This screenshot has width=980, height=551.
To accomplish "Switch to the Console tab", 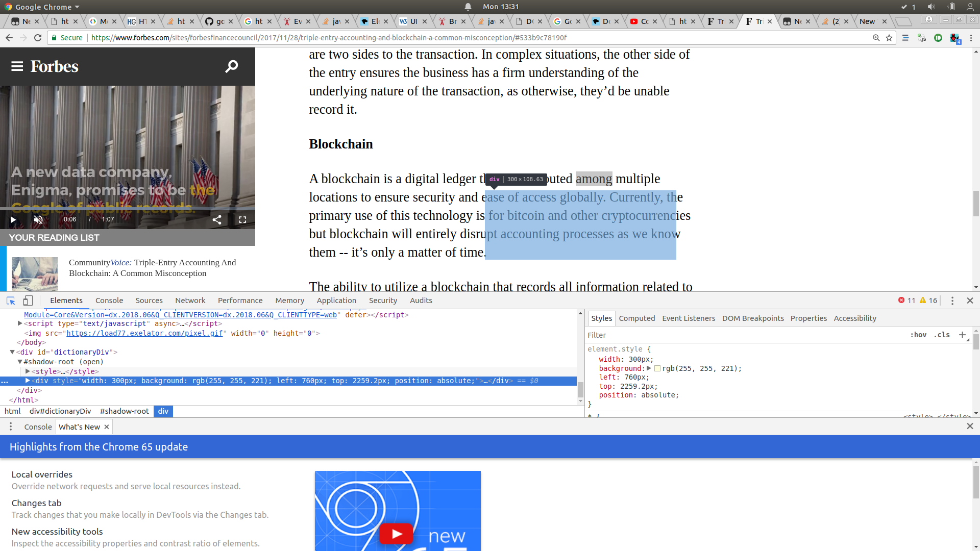I will pyautogui.click(x=109, y=300).
